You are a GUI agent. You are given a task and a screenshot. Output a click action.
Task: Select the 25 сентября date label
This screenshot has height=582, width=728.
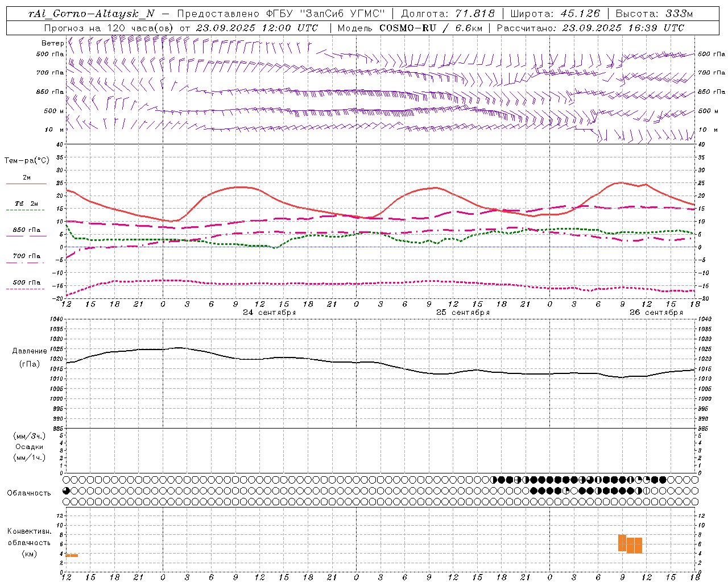point(462,313)
